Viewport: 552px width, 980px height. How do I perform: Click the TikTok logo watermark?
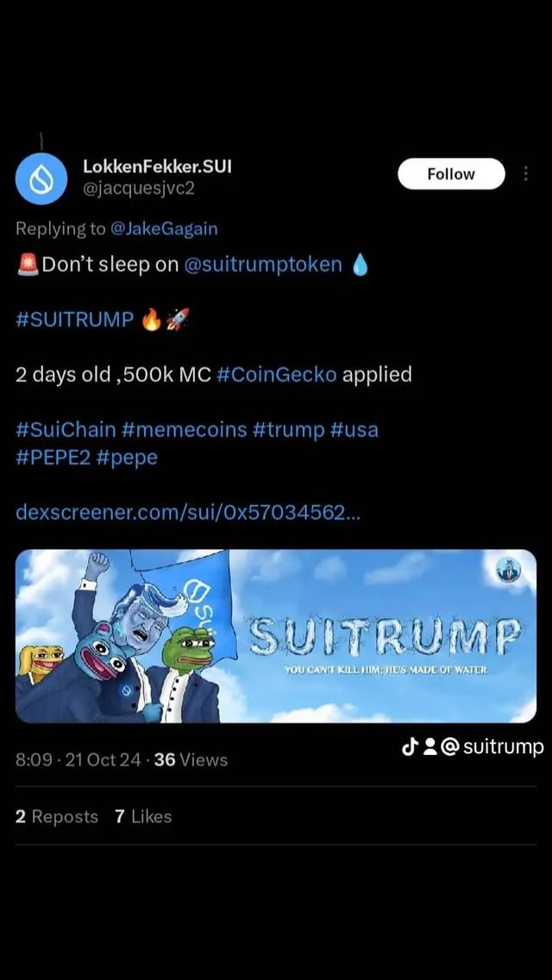click(410, 746)
